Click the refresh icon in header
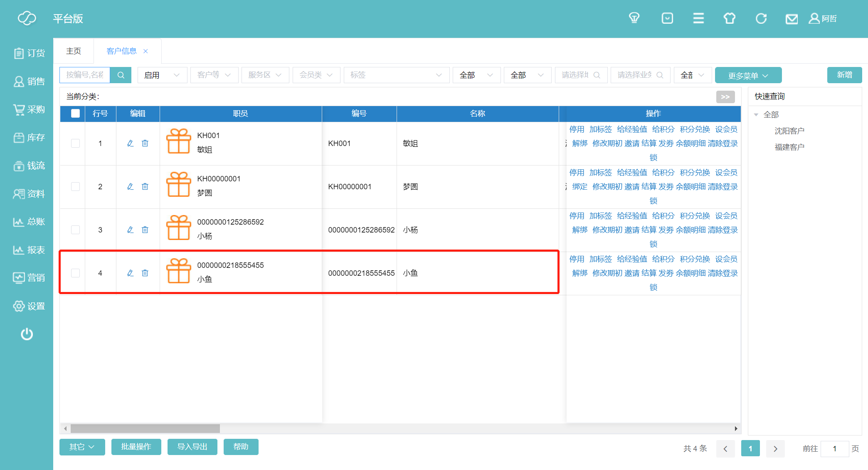Image resolution: width=868 pixels, height=470 pixels. click(761, 18)
